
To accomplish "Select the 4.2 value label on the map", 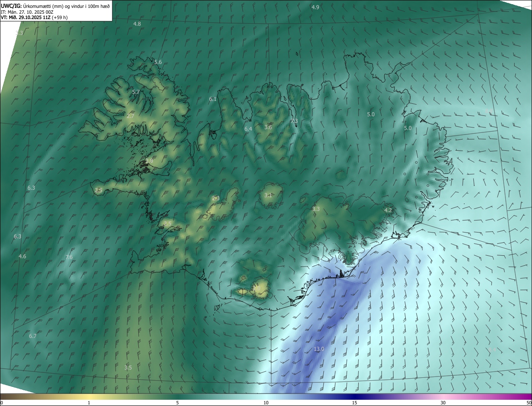I will point(388,210).
